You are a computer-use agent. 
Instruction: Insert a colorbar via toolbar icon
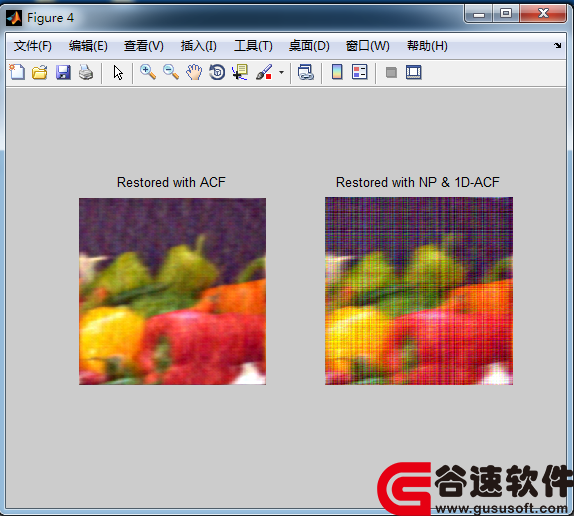337,72
